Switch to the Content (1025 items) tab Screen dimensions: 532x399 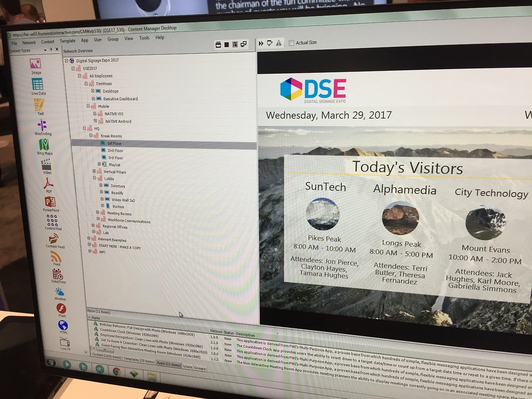106,356
